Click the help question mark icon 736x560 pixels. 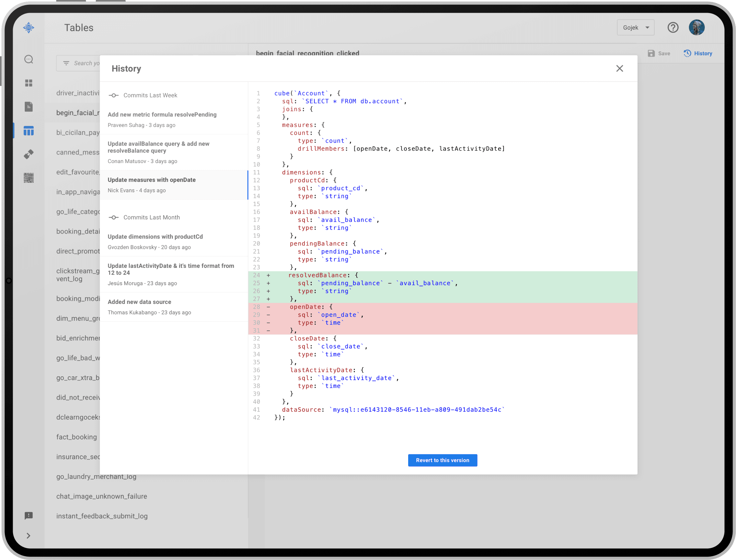[673, 27]
